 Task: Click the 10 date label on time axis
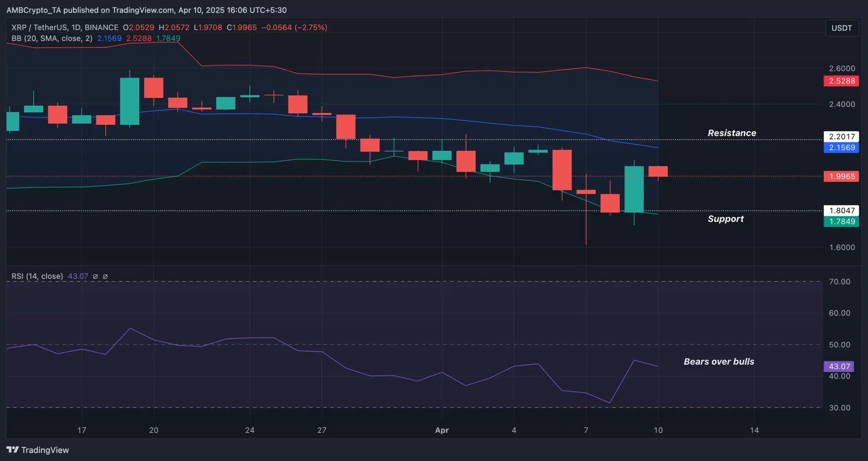click(658, 430)
